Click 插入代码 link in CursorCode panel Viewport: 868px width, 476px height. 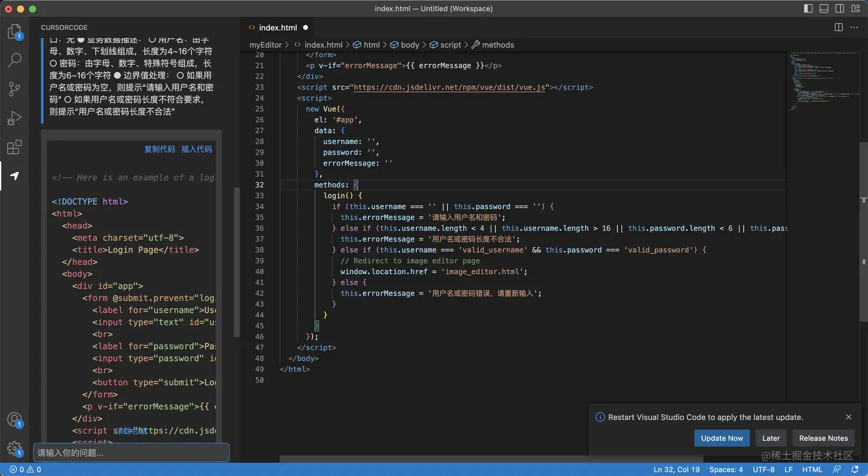[x=197, y=149]
